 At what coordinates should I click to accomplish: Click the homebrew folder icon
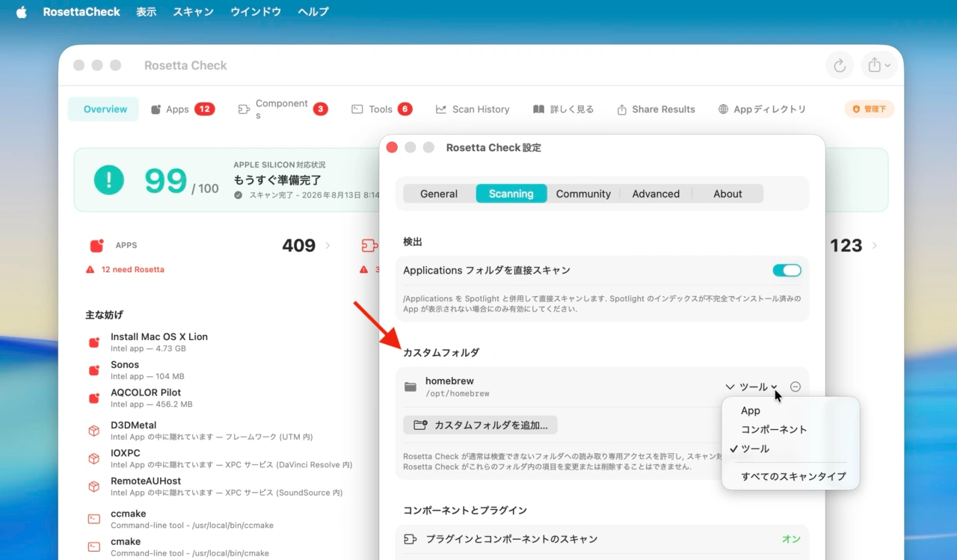(410, 387)
